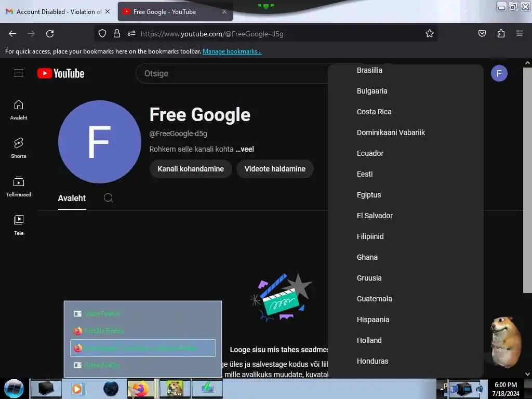Show hidden system tray icons
The image size is (532, 399).
coord(442,389)
